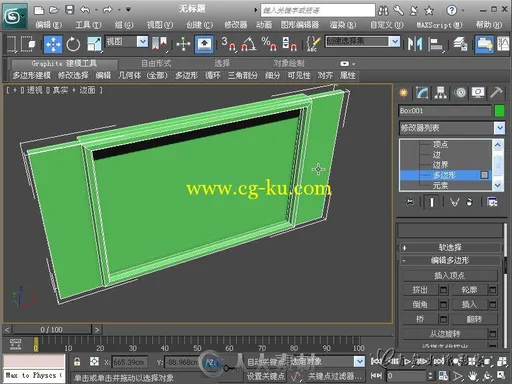Click the Bevel button
Image resolution: width=512 pixels, height=384 pixels.
tap(420, 304)
